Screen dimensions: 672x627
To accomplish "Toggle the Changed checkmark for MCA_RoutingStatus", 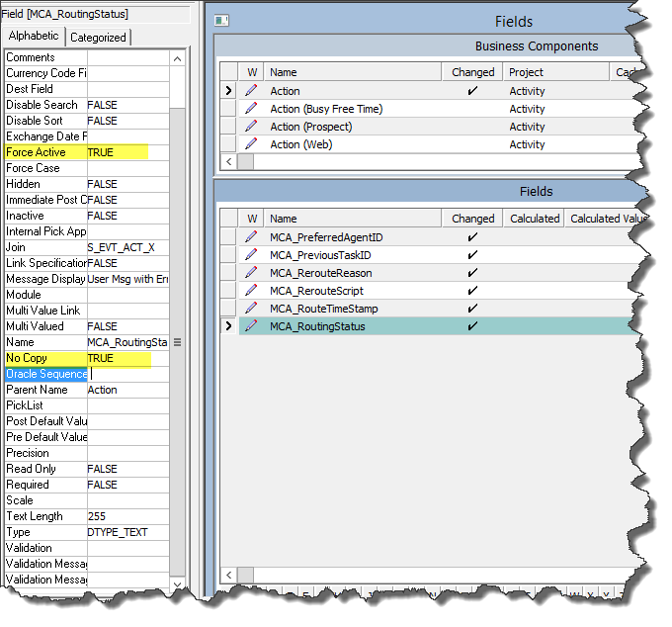I will click(472, 326).
